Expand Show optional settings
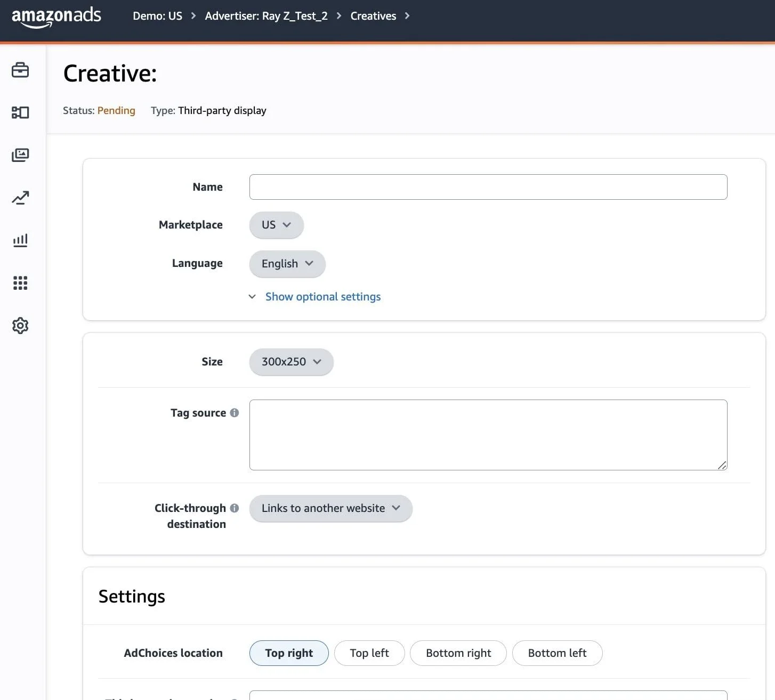775x700 pixels. [x=322, y=296]
